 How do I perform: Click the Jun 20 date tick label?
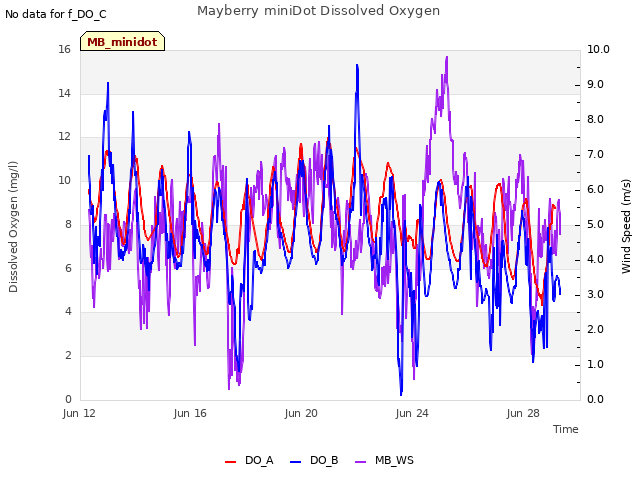301,413
